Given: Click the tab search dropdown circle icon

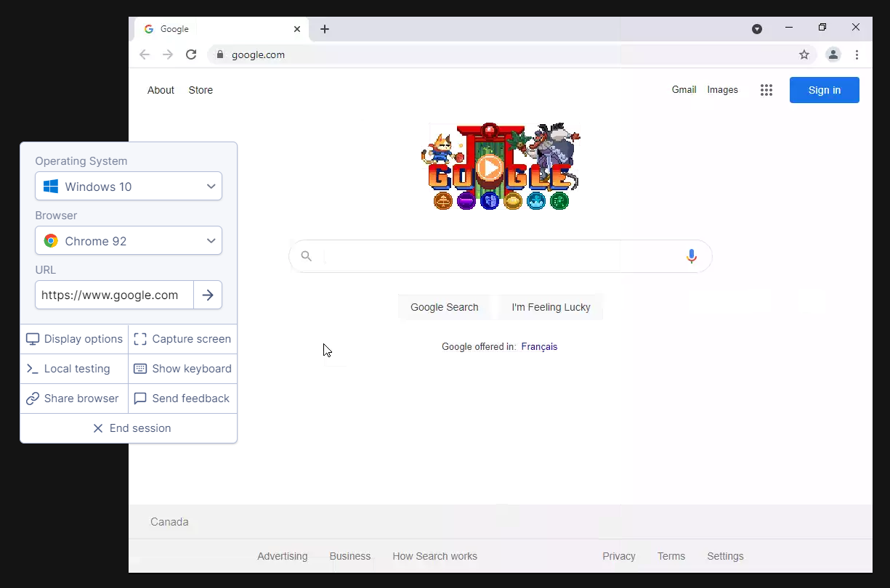Looking at the screenshot, I should pyautogui.click(x=757, y=29).
